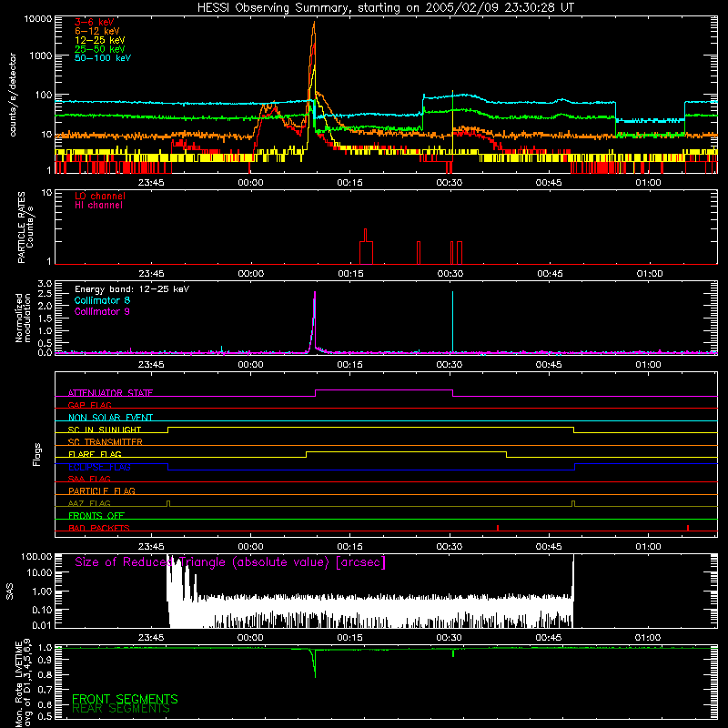Click the Flags axis label
The height and width of the screenshot is (728, 728).
pos(36,454)
